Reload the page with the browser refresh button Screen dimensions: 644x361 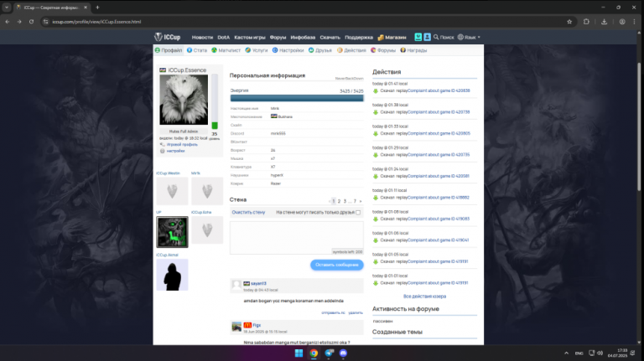coord(31,22)
